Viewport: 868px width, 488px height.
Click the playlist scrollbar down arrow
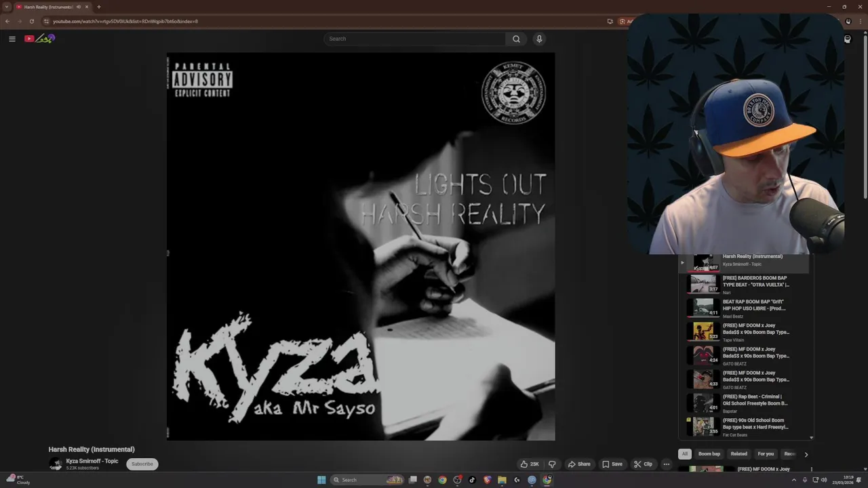(811, 438)
